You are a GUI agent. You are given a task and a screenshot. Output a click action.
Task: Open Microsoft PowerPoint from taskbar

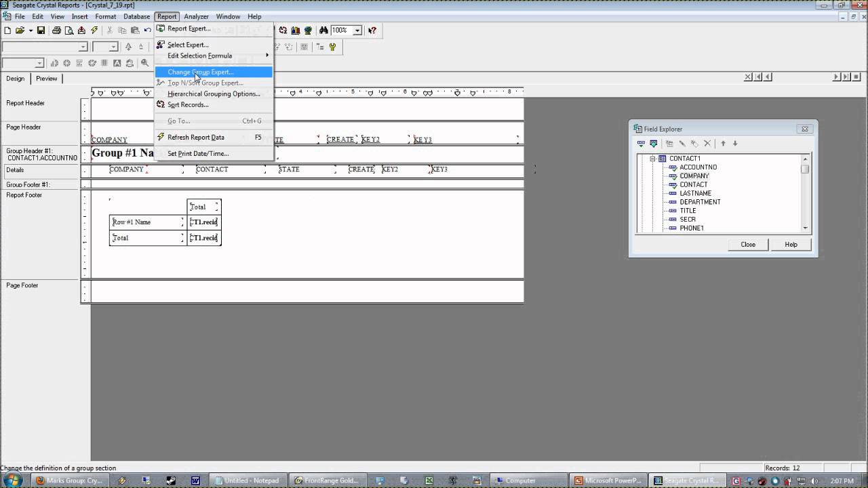pyautogui.click(x=609, y=481)
